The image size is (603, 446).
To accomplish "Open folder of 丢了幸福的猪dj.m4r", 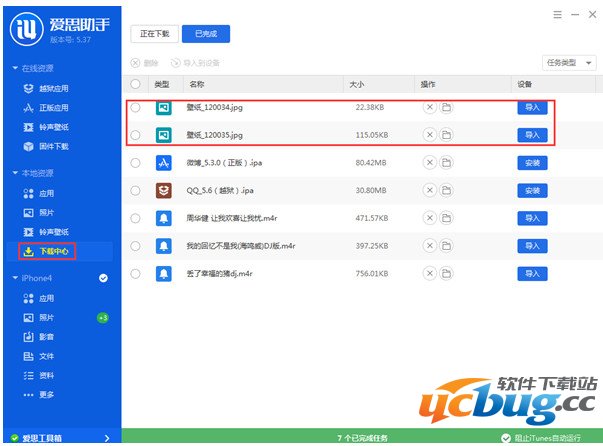I will coord(446,273).
